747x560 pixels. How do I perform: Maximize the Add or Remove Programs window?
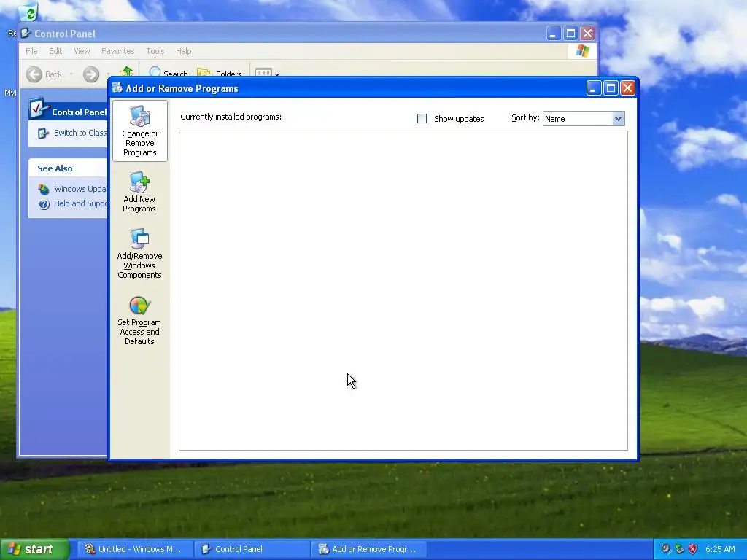611,88
